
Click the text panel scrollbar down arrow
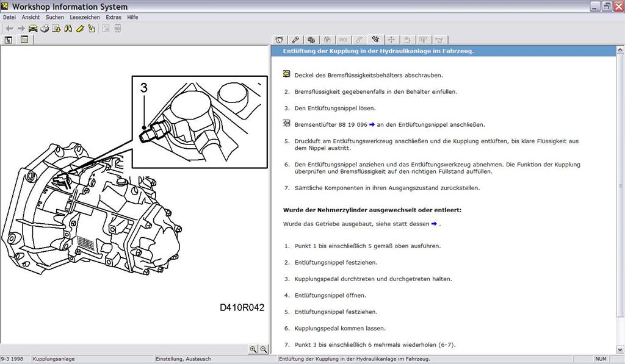tap(620, 349)
